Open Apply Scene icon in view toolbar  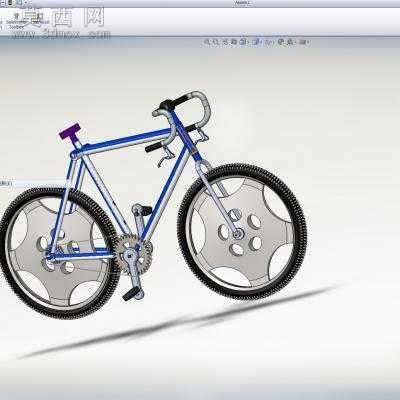pyautogui.click(x=291, y=42)
